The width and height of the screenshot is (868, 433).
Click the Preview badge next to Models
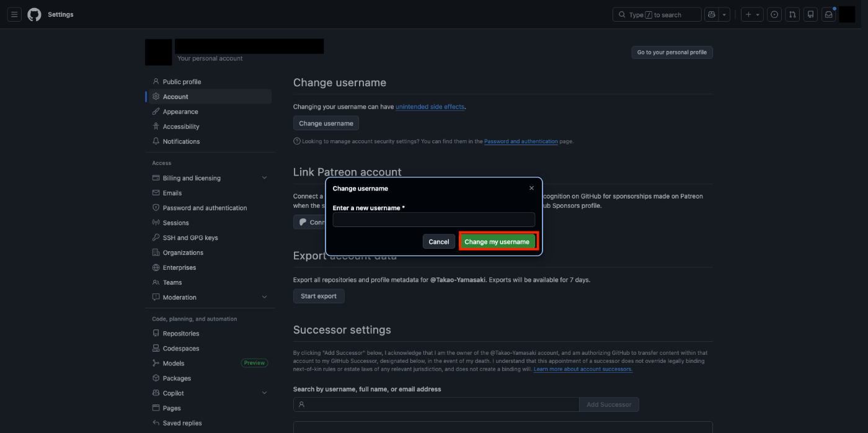(254, 364)
